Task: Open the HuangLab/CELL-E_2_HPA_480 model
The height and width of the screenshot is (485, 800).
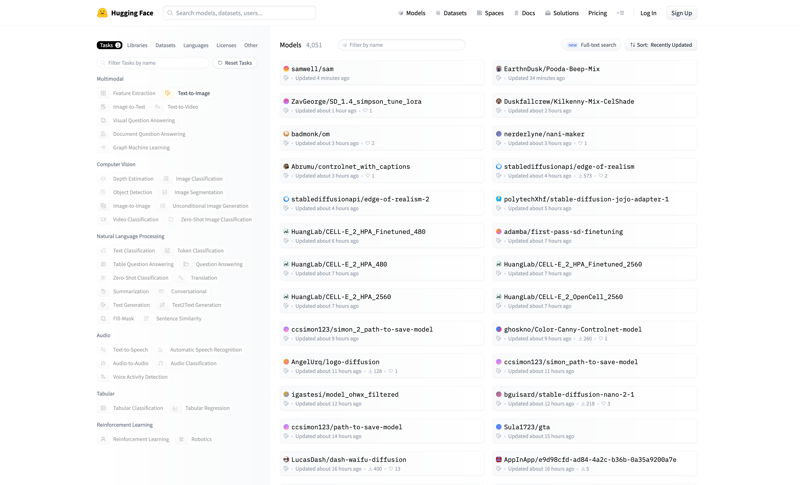Action: [382, 268]
